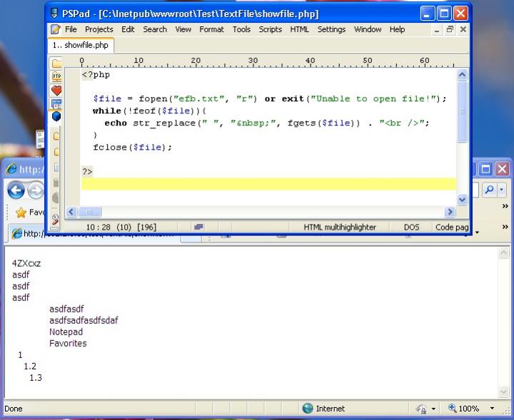Screen dimensions: 514x420
Task: Open the Projects menu
Action: 99,29
